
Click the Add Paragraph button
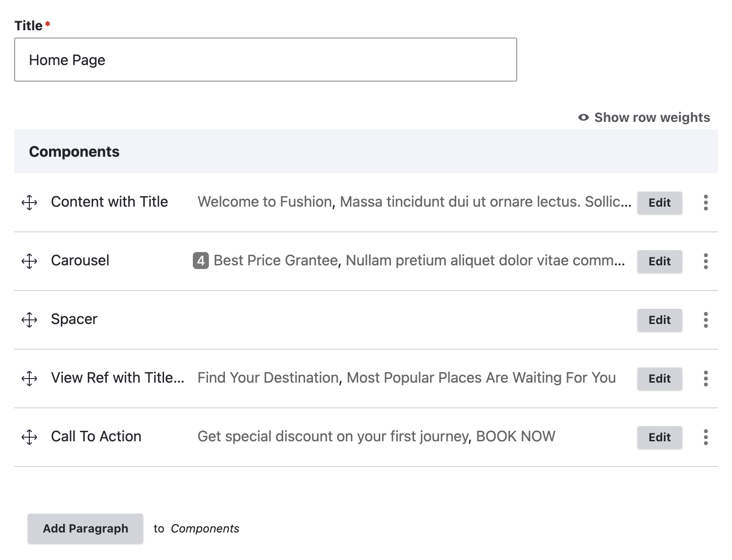85,528
